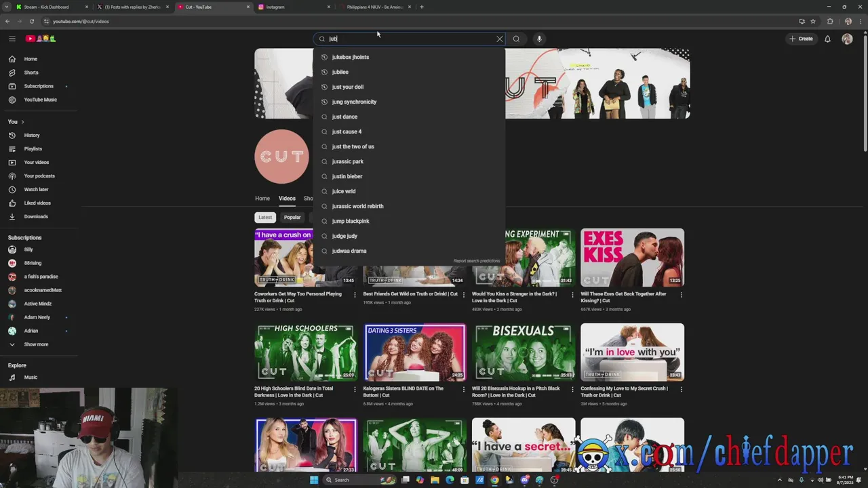This screenshot has width=868, height=488.
Task: Open the Confessing My Love thumbnail
Action: 632,352
